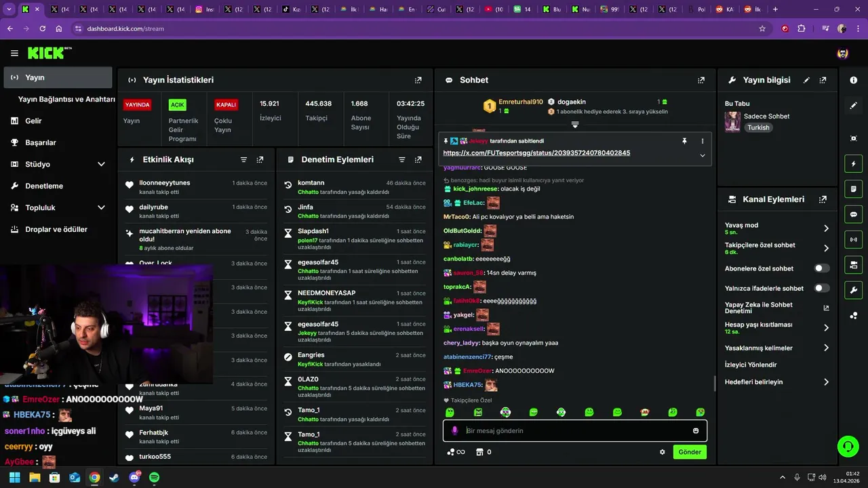Click the Sadece Sohbet category thumbnail
This screenshot has width=868, height=488.
[x=732, y=121]
